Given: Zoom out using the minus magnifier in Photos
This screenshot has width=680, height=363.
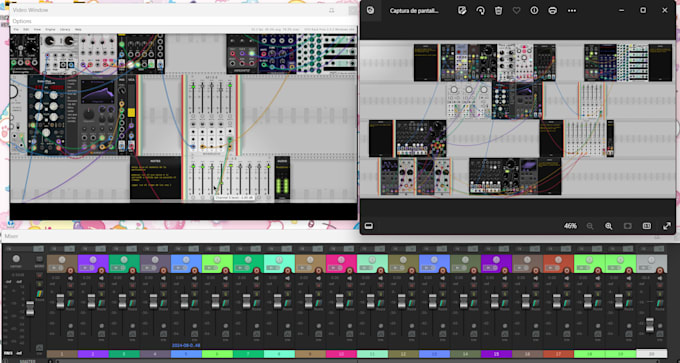Looking at the screenshot, I should (590, 226).
